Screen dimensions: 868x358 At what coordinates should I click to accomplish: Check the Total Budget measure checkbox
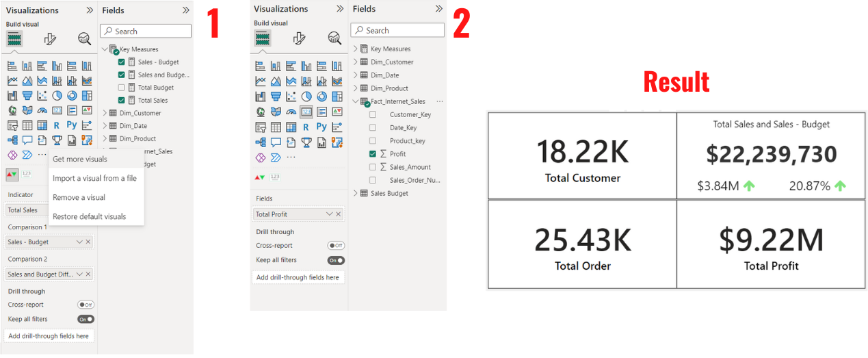tap(122, 88)
